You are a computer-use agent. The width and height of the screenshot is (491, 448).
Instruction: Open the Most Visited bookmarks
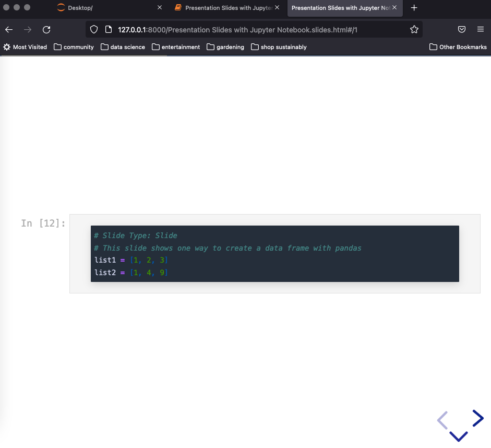pyautogui.click(x=25, y=47)
